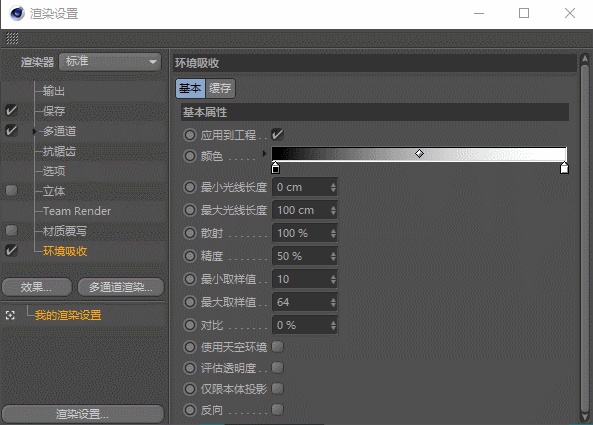
Task: Click the 颜色 gradient bar
Action: pos(419,154)
